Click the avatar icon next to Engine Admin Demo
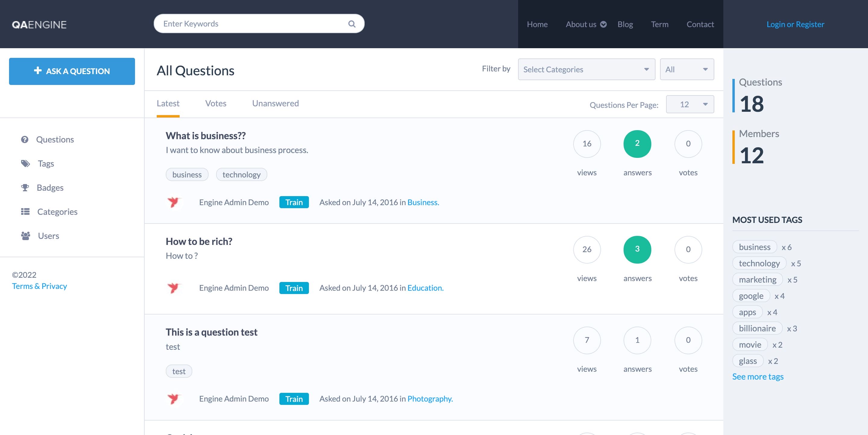The image size is (868, 435). pos(175,202)
